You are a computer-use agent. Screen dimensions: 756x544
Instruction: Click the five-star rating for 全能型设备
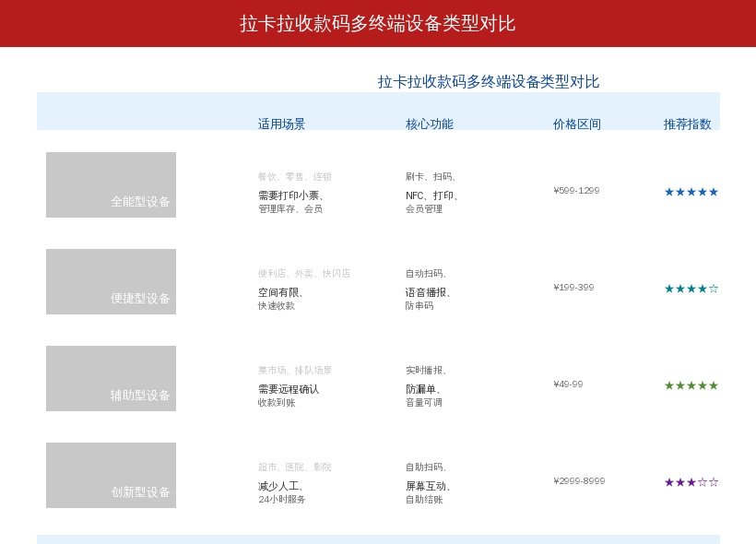point(691,192)
